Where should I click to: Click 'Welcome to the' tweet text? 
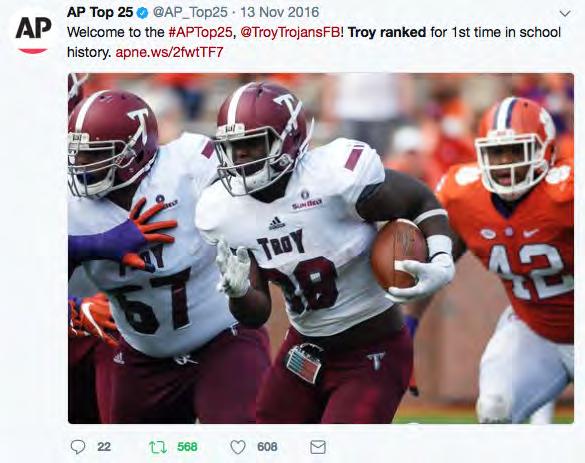(116, 32)
